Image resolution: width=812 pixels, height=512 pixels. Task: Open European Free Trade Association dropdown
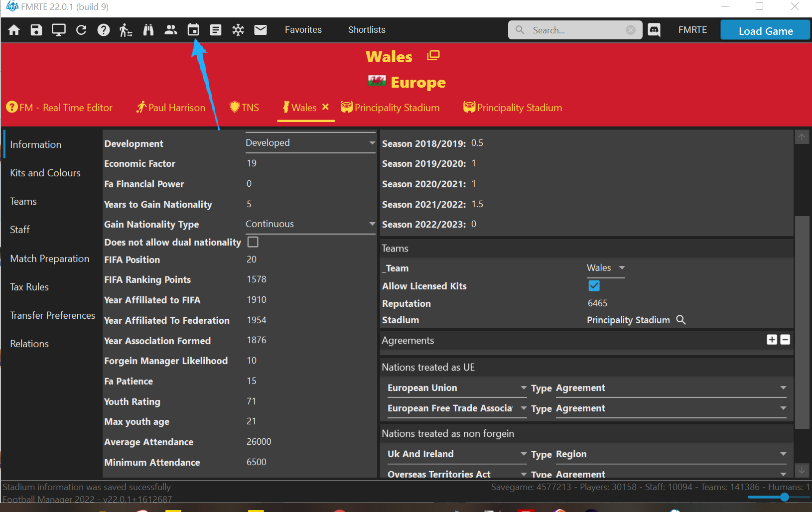(x=457, y=408)
